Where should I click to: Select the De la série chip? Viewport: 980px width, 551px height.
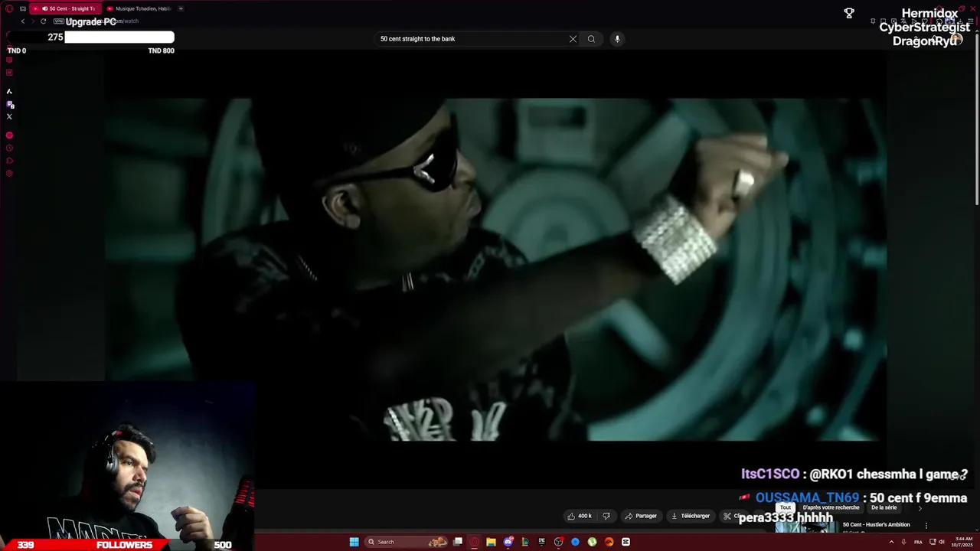(884, 507)
